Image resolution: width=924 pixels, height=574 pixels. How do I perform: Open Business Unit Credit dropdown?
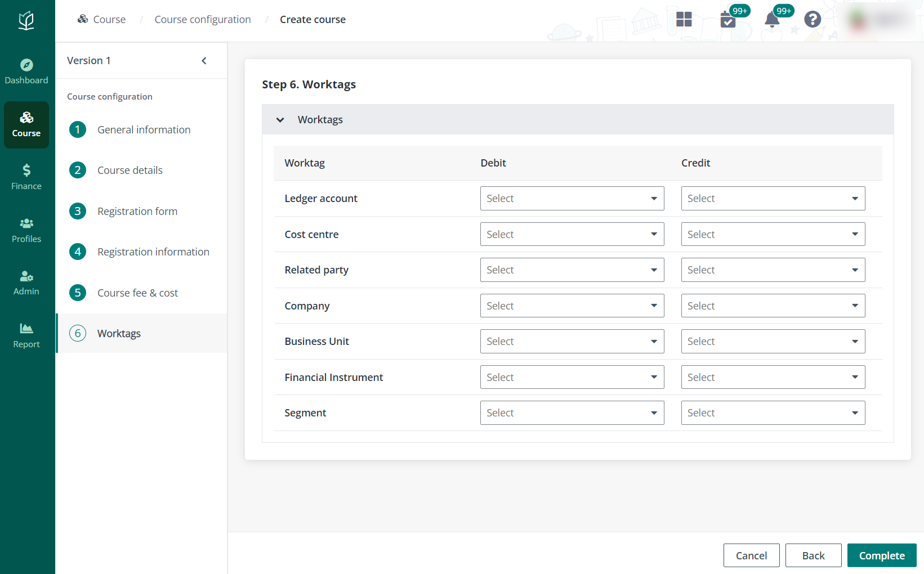pos(773,342)
